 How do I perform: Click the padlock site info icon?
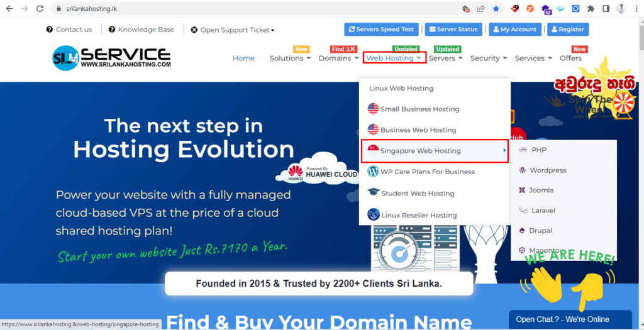pos(58,9)
